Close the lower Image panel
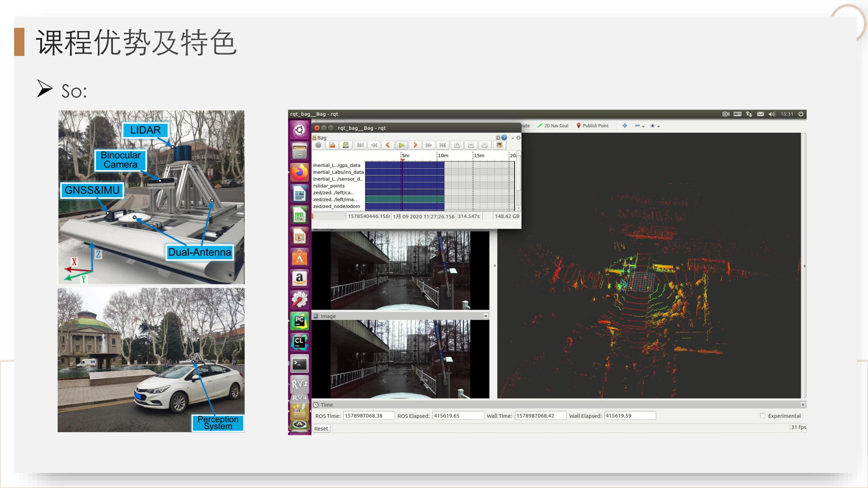Viewport: 868px width, 488px height. point(486,316)
